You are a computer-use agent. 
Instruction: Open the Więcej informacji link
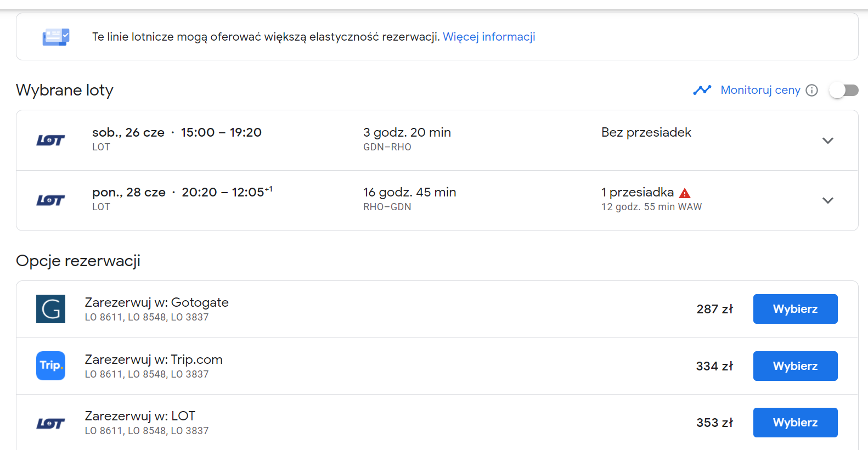[x=489, y=37]
